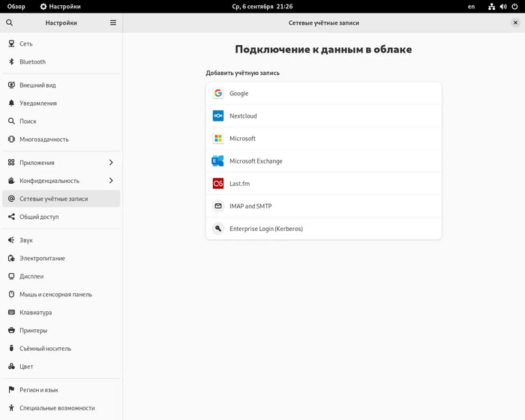The image size is (525, 420).
Task: Expand Конфиденциальность submenu chevron
Action: 111,181
